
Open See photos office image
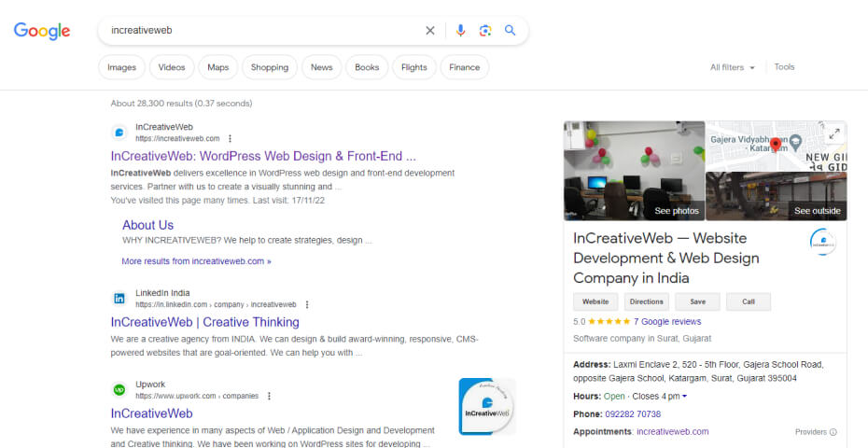[x=635, y=171]
